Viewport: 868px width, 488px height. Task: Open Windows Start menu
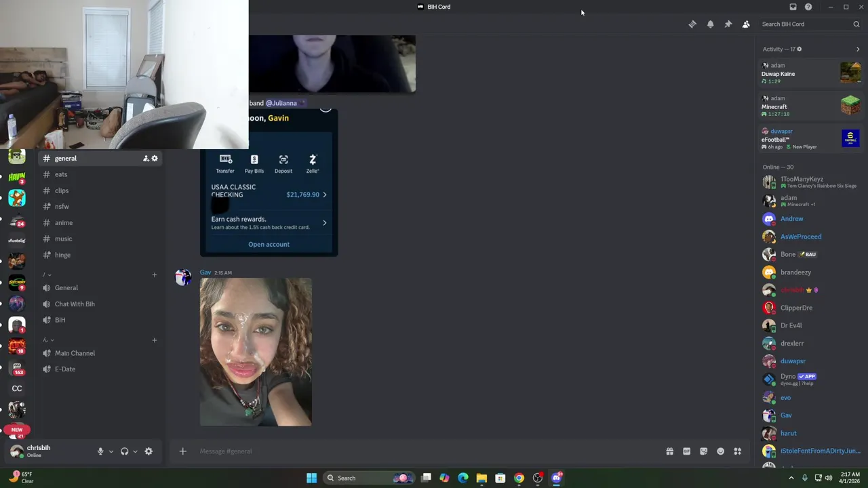[311, 478]
